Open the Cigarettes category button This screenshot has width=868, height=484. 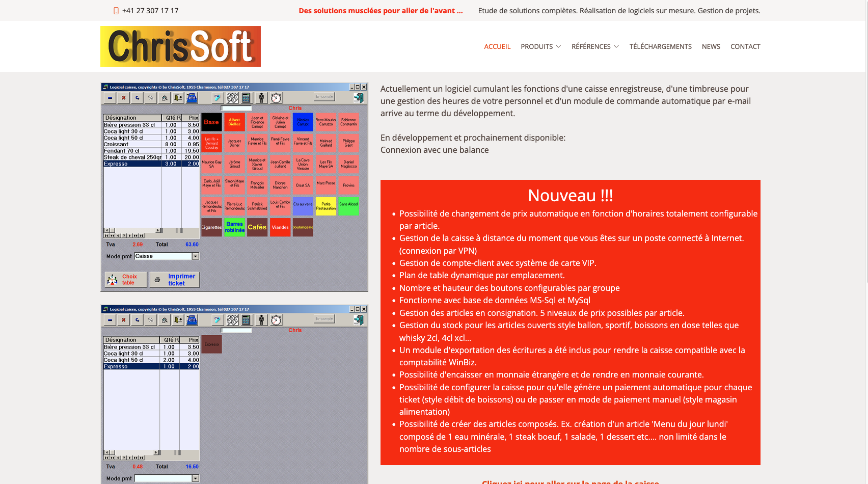point(211,227)
